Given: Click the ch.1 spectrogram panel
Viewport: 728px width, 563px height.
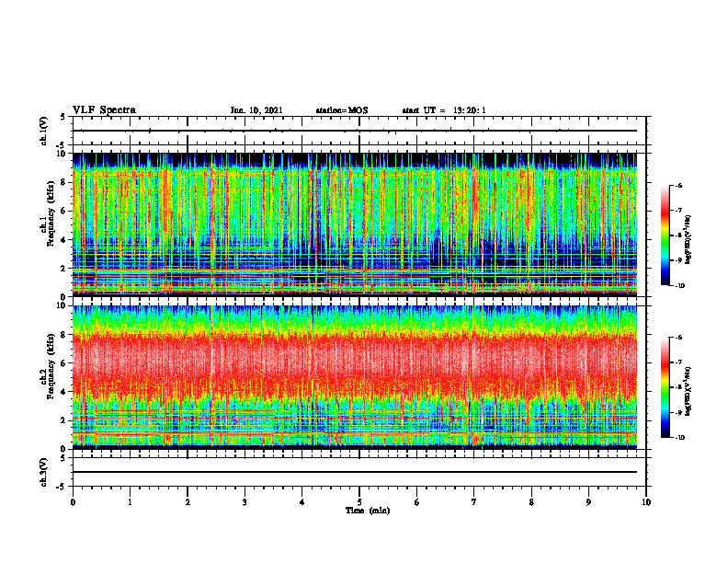Looking at the screenshot, I should 355,224.
